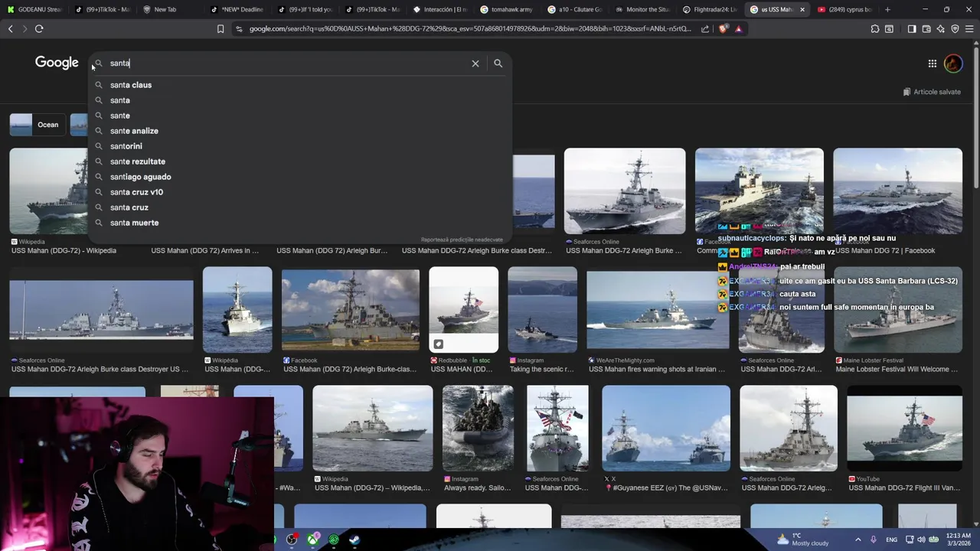Click the browser back arrow

click(x=11, y=29)
